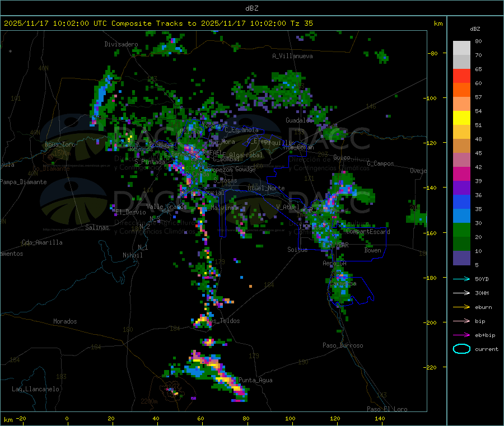Click the 'km' label at bottom left
The width and height of the screenshot is (504, 426).
[x=8, y=420]
